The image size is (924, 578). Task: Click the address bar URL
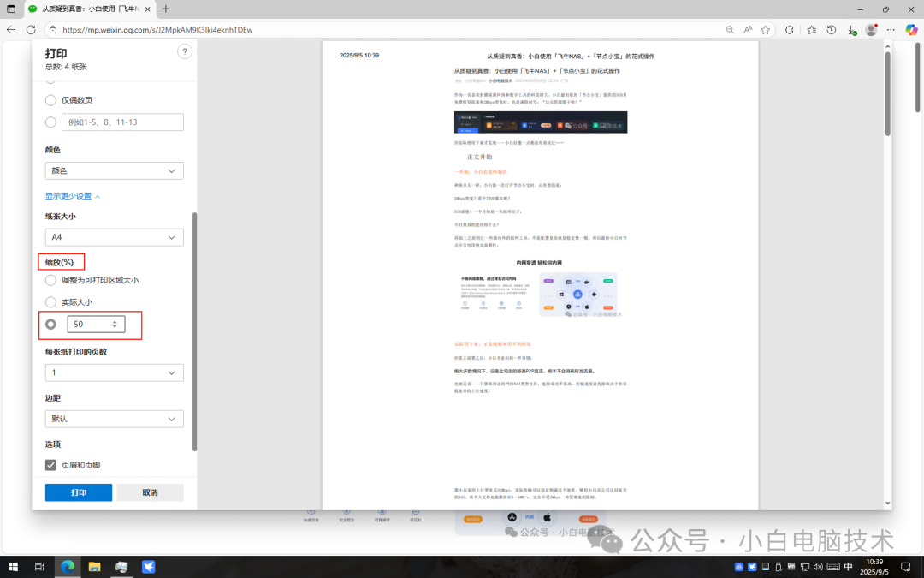pyautogui.click(x=157, y=29)
